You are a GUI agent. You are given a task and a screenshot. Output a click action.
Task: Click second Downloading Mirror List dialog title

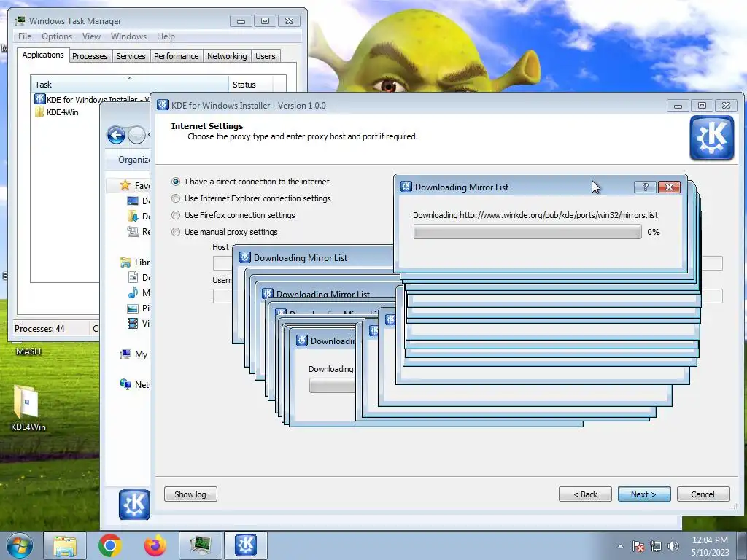pos(300,257)
